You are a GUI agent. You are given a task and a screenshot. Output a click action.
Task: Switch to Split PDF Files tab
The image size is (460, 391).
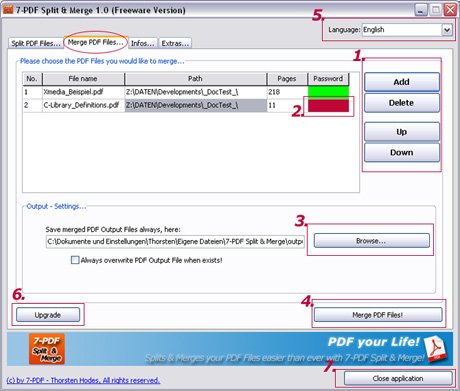35,43
